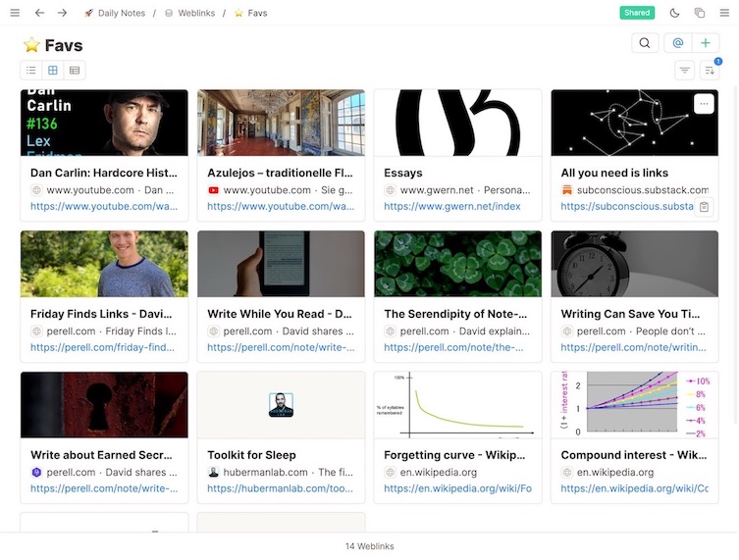This screenshot has height=560, width=739.
Task: Follow the gwern.net/index link
Action: (452, 206)
